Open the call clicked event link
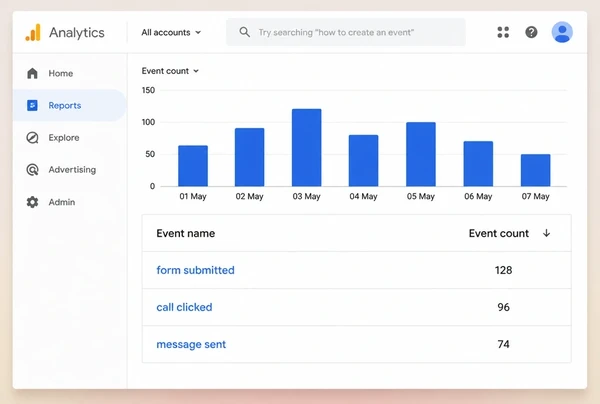The image size is (600, 404). click(184, 307)
